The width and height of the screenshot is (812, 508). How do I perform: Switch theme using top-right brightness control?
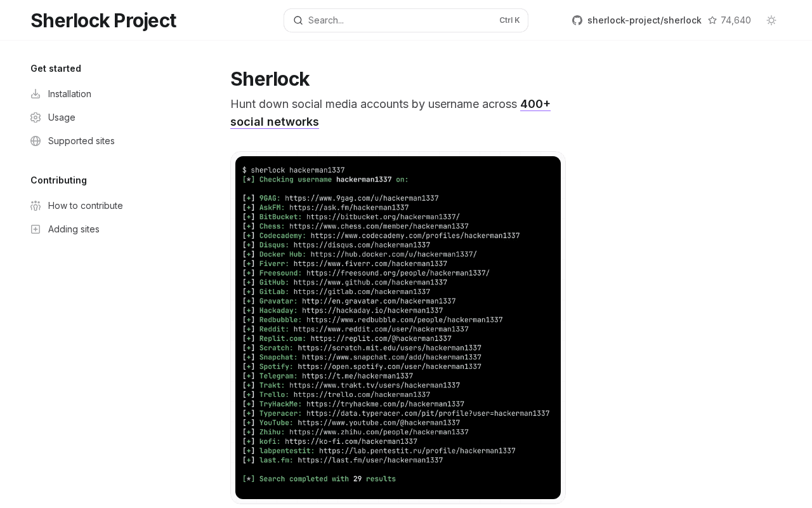point(771,20)
